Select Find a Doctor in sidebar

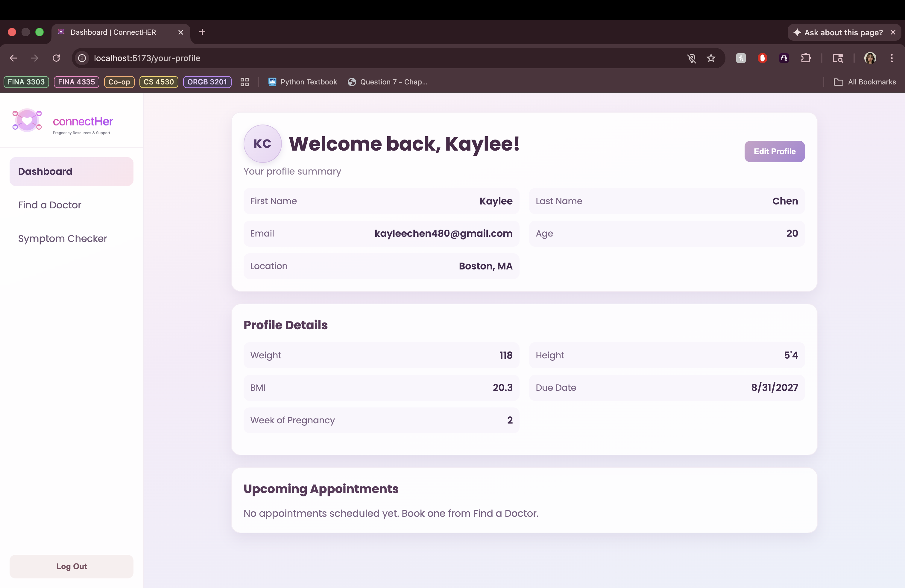[x=50, y=205]
